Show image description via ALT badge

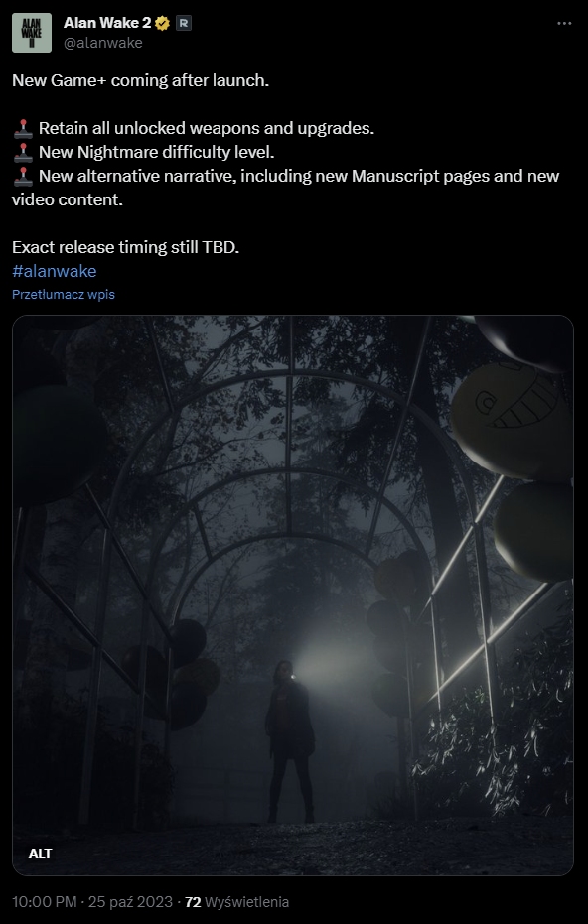click(40, 853)
